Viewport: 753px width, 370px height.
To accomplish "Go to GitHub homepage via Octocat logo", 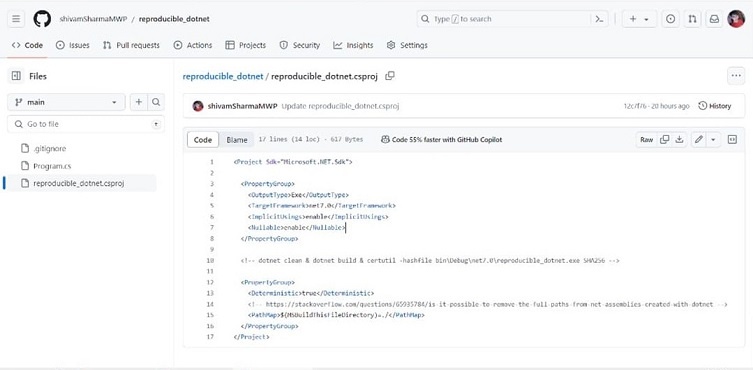I will point(42,19).
